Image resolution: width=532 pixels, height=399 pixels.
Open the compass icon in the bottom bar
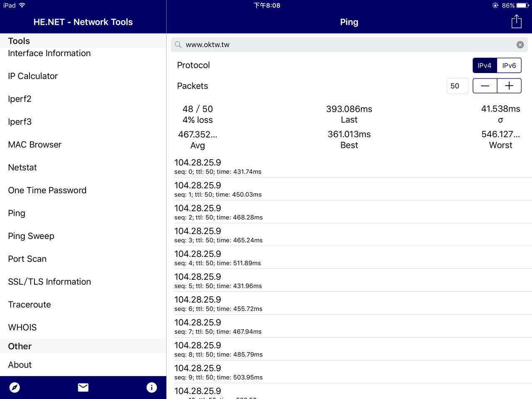(x=15, y=387)
